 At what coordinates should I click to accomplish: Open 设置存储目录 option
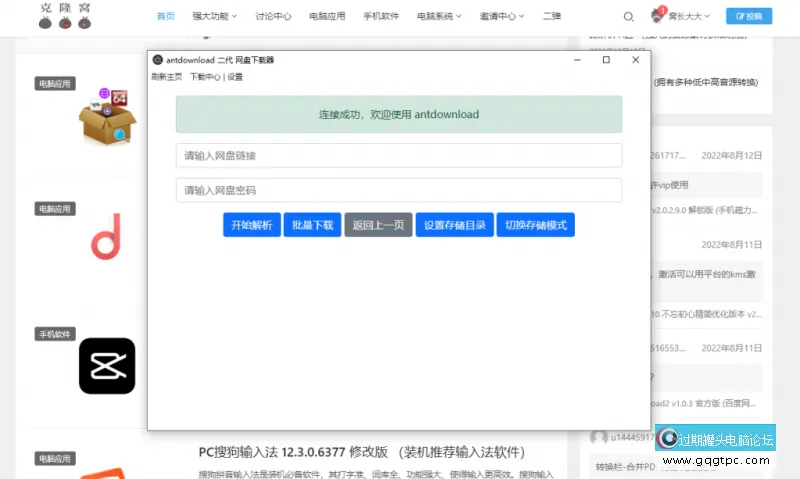coord(455,225)
